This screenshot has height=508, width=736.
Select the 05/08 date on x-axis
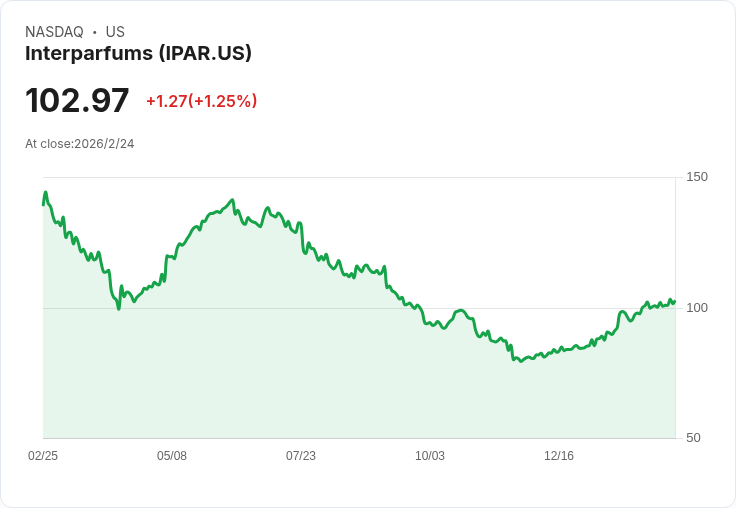coord(172,456)
